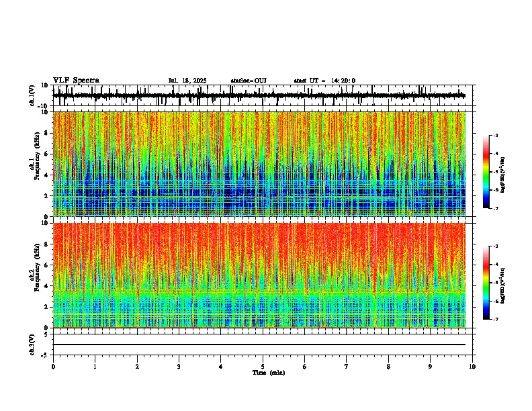Click the "6" tick on ch.1 frequency axis
Screen dimensions: 532x411
coord(47,154)
